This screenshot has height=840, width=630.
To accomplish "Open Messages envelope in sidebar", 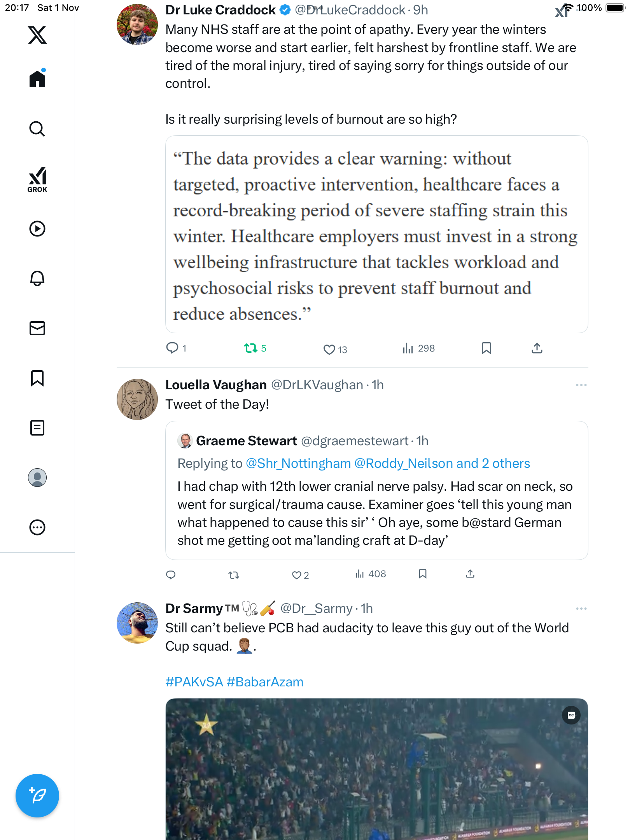I will (x=37, y=328).
